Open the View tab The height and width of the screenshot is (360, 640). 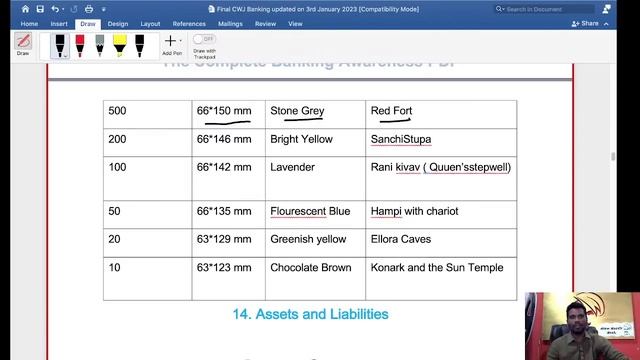295,24
